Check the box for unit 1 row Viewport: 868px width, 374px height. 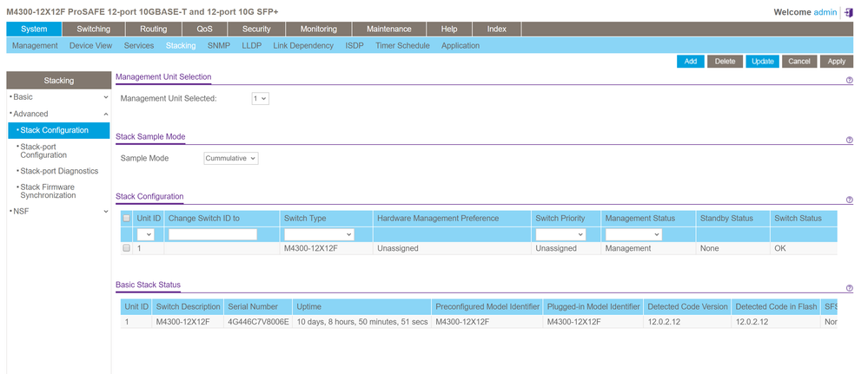click(x=126, y=248)
